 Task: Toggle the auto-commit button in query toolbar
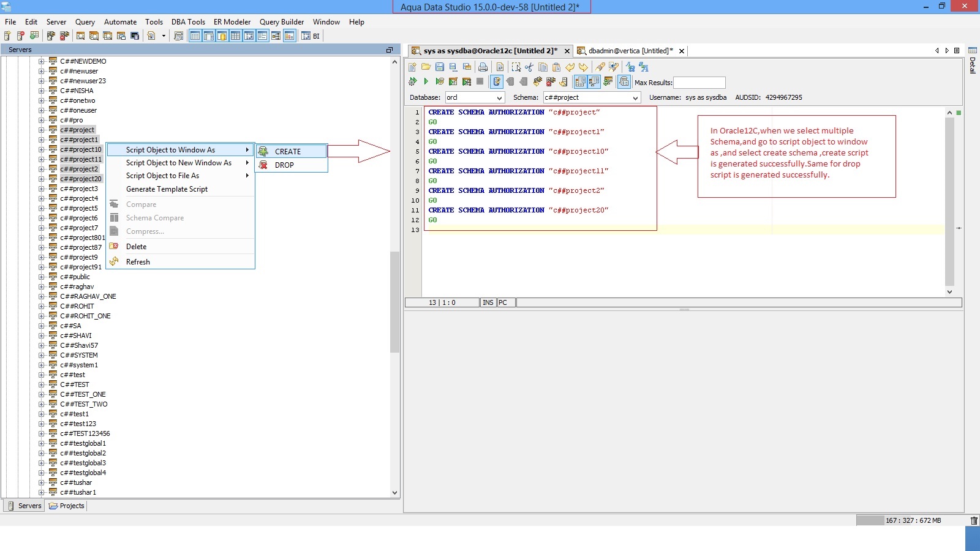[x=497, y=81]
